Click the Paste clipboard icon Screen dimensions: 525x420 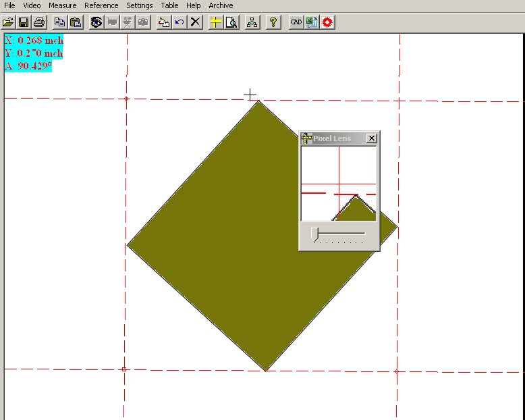76,22
